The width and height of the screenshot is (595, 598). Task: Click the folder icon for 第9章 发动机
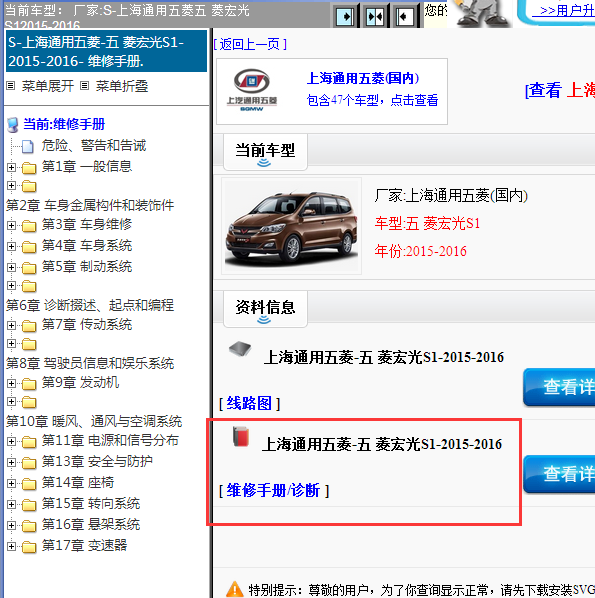click(x=29, y=384)
